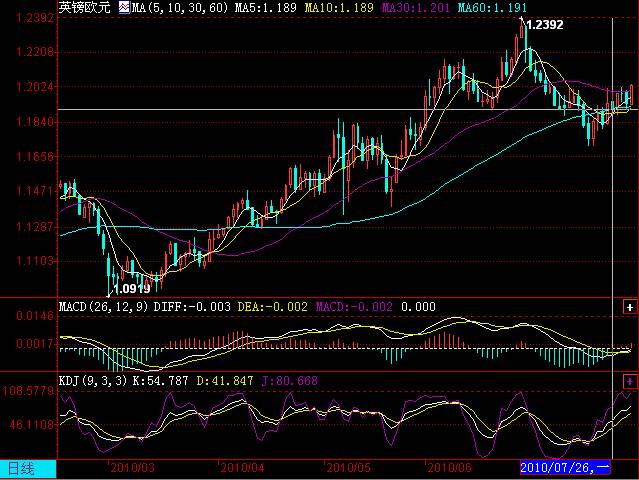Image resolution: width=639 pixels, height=480 pixels.
Task: Click the K:54.787 value
Action: 161,381
